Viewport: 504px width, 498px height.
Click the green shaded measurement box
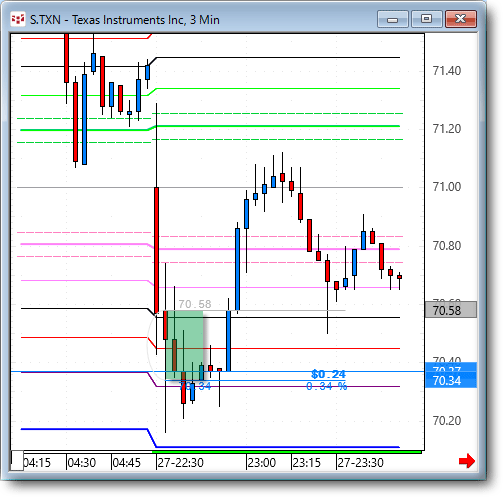184,345
